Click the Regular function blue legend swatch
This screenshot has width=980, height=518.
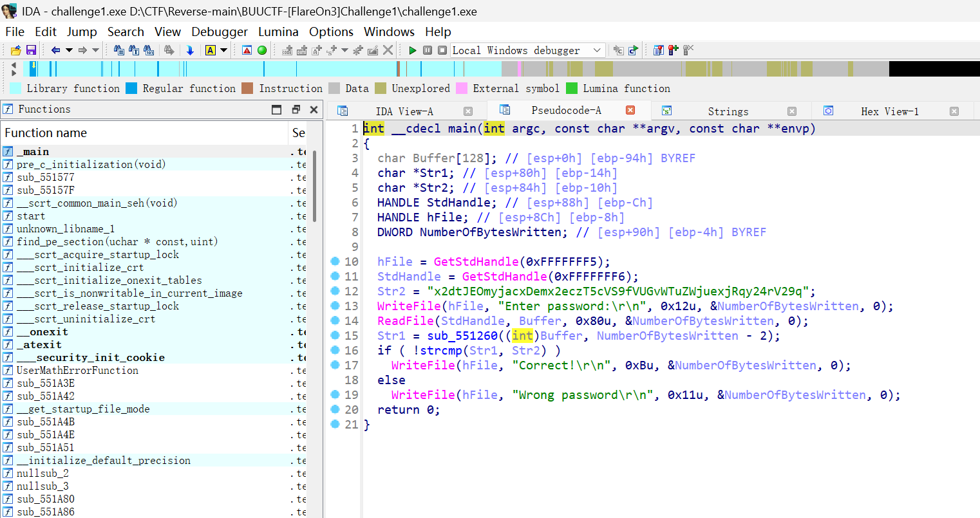click(131, 88)
